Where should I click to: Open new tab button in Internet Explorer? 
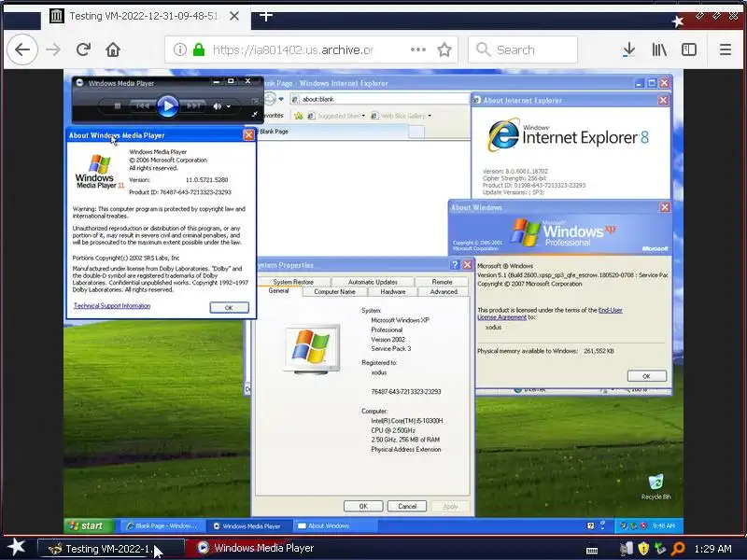(416, 132)
